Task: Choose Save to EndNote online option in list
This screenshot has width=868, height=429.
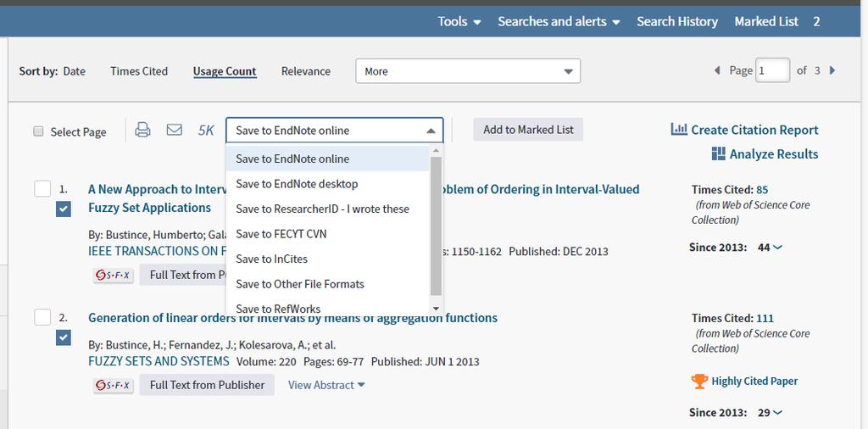Action: (327, 159)
